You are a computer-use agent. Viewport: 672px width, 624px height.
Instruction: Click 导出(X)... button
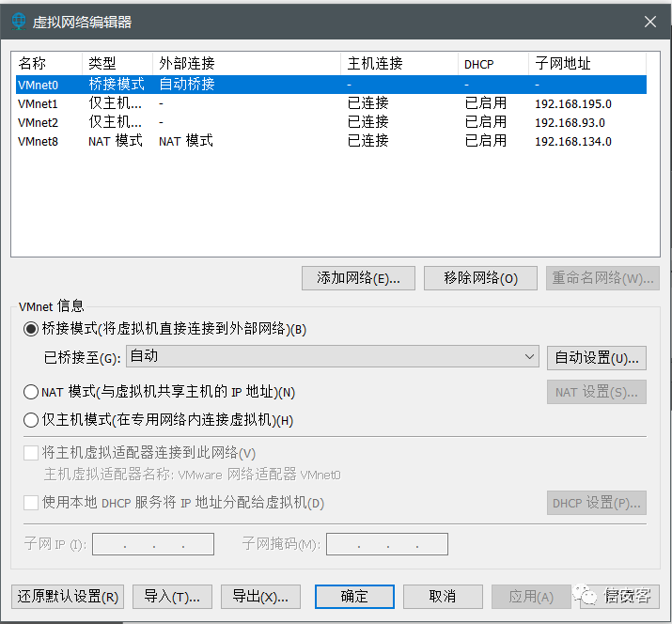[x=260, y=597]
